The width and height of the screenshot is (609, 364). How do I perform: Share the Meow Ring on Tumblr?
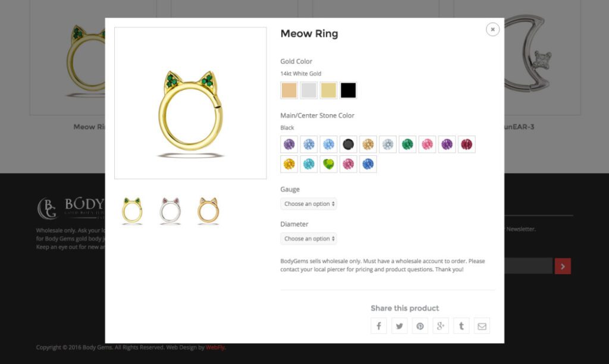[462, 325]
